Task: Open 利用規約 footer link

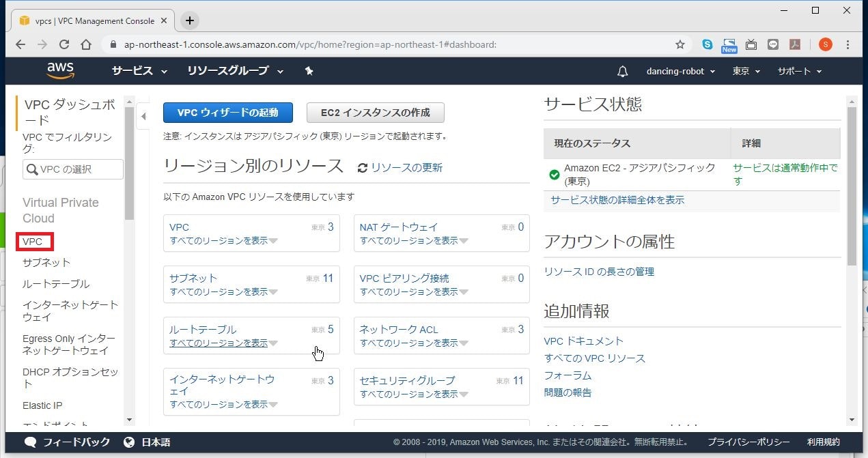Action: (824, 442)
